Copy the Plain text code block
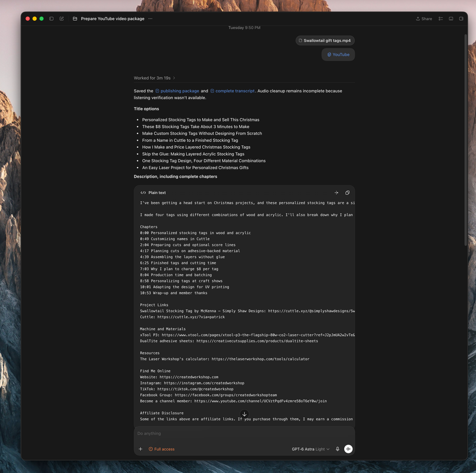 pyautogui.click(x=348, y=193)
